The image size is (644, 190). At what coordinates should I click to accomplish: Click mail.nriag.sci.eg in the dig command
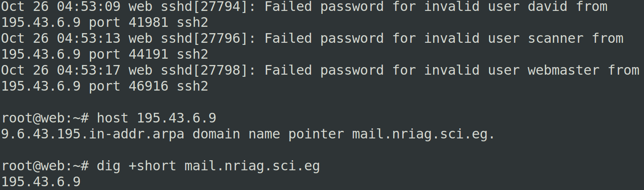pyautogui.click(x=252, y=166)
